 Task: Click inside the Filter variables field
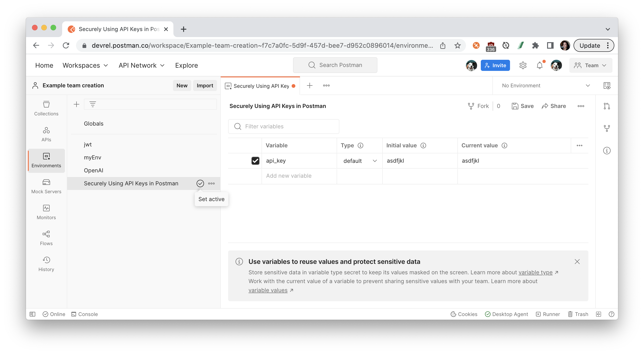pos(284,126)
